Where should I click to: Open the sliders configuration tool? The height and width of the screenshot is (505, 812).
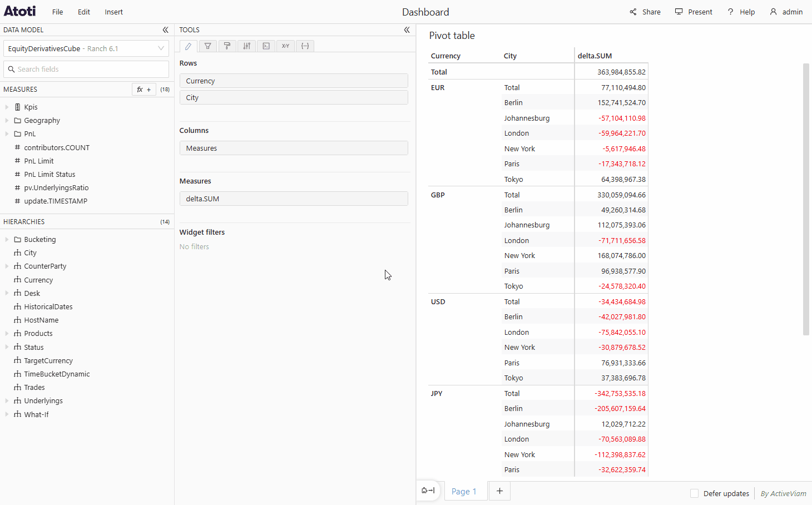coord(246,46)
